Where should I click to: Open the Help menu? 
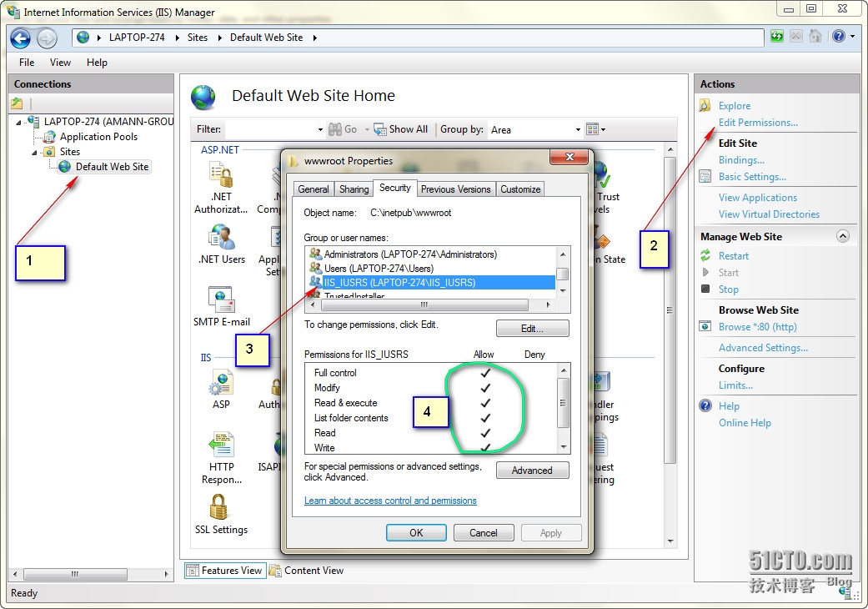[x=97, y=63]
